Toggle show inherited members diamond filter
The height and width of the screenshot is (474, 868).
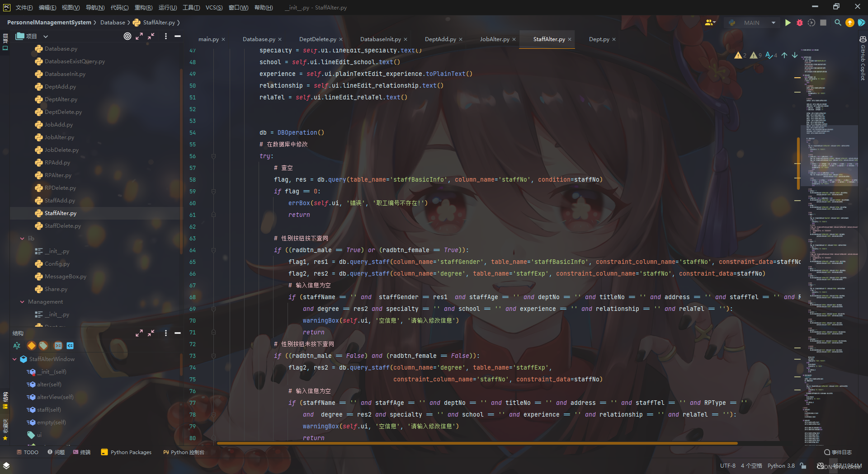pyautogui.click(x=31, y=346)
